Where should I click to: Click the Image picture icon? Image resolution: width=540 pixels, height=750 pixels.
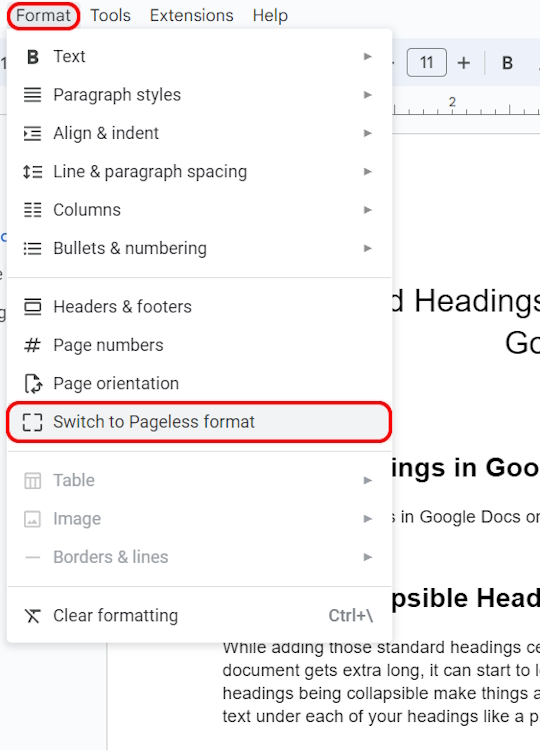pos(33,519)
